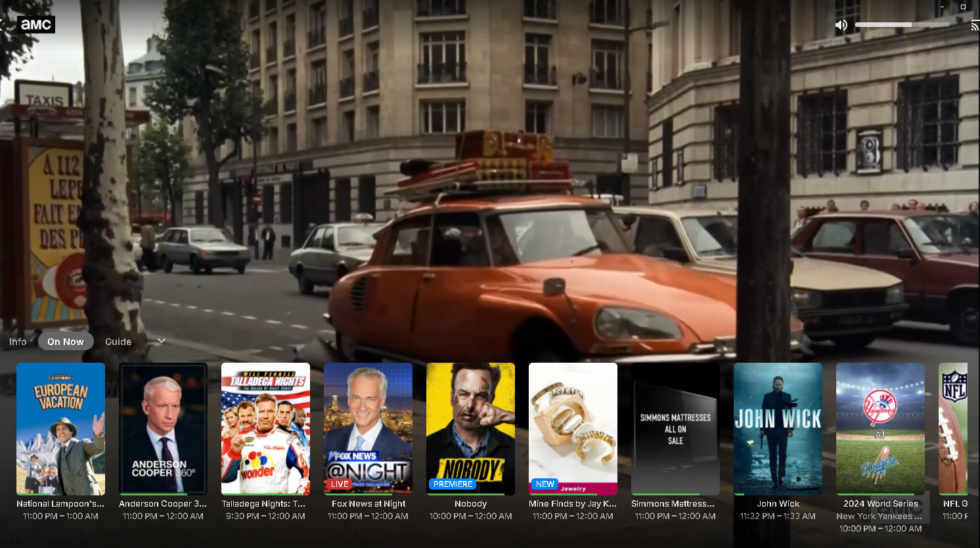Open the cast to device icon
Image resolution: width=980 pixels, height=548 pixels.
pyautogui.click(x=975, y=26)
